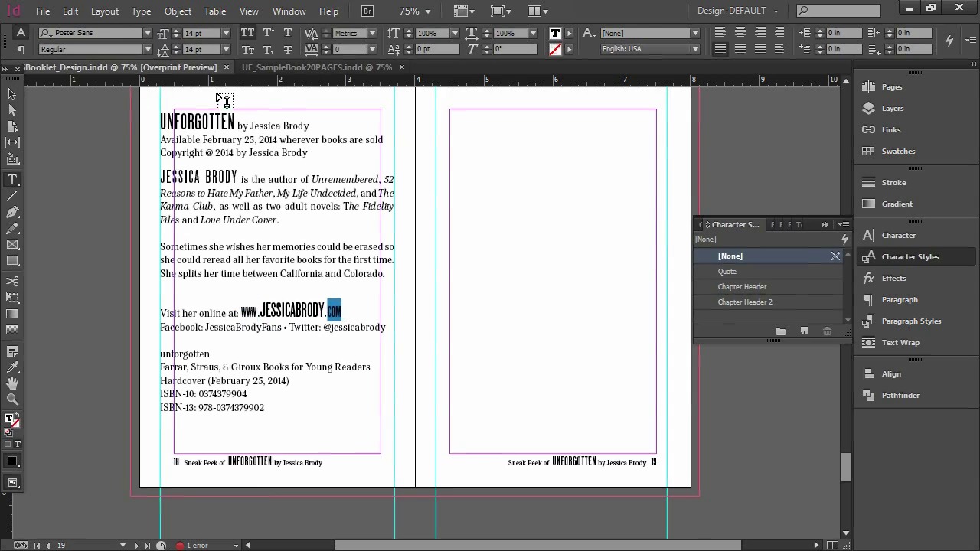Click Create New Style icon in Character Styles
The image size is (980, 551).
click(804, 331)
